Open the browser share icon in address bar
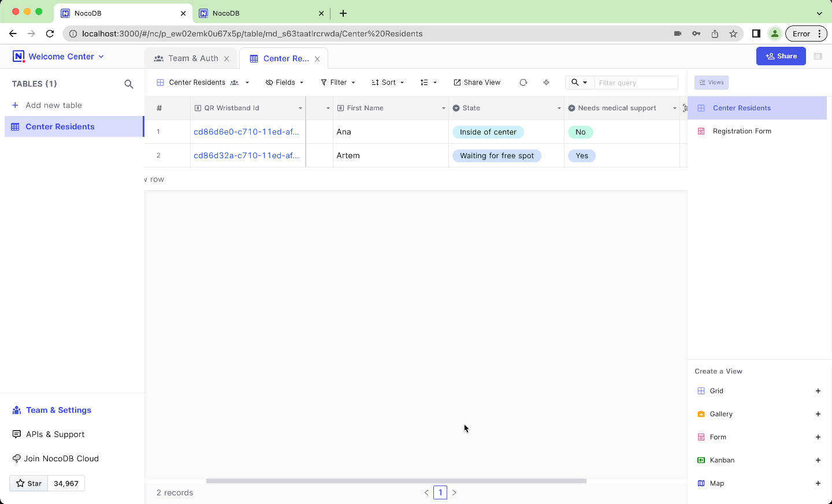Screen dimensions: 832x504 715,33
